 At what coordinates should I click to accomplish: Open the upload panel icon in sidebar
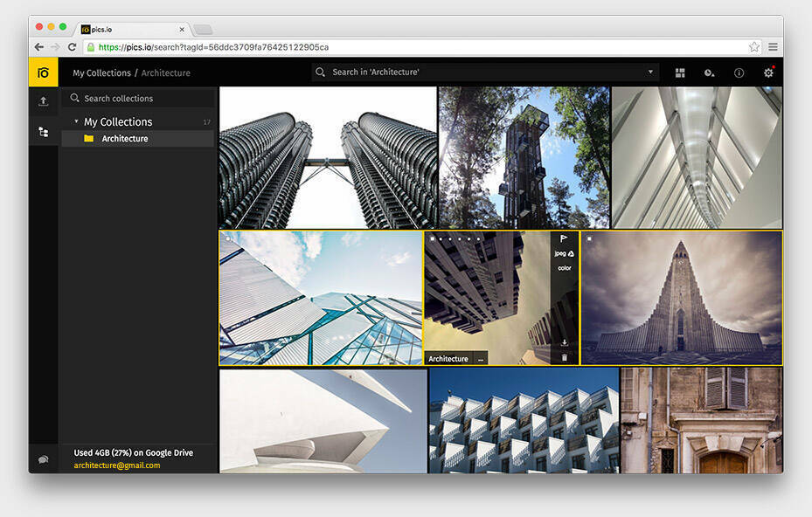[44, 101]
